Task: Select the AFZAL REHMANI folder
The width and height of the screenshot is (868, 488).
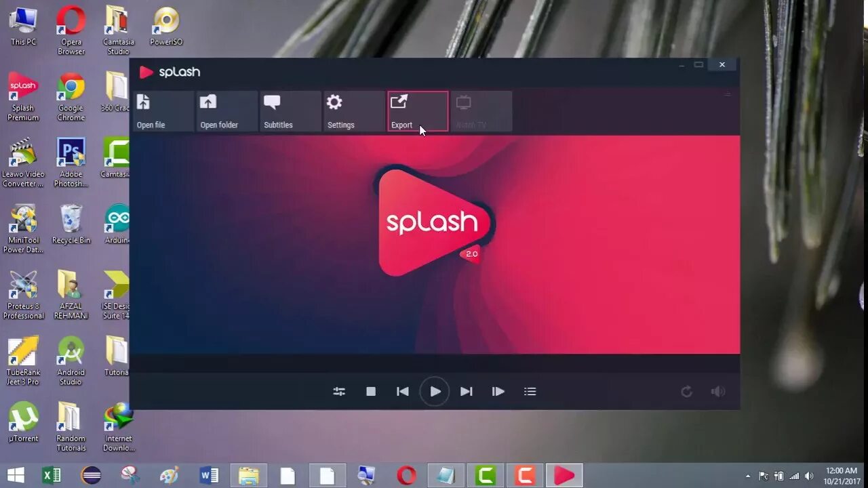Action: tap(71, 296)
